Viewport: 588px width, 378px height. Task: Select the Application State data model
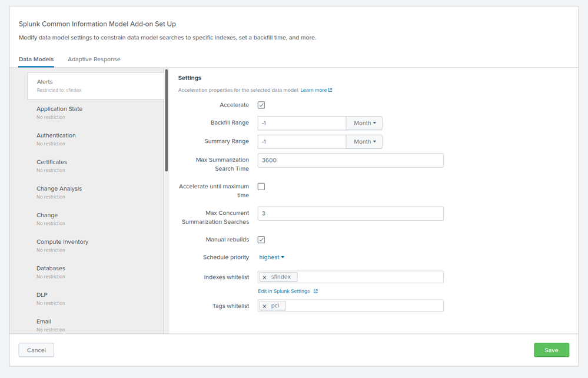coord(95,112)
